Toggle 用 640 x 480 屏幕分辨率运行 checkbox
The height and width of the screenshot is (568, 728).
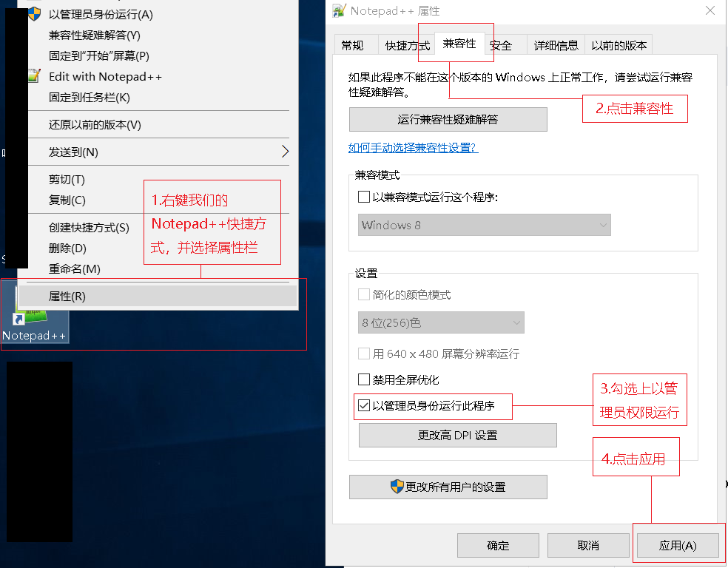click(363, 354)
